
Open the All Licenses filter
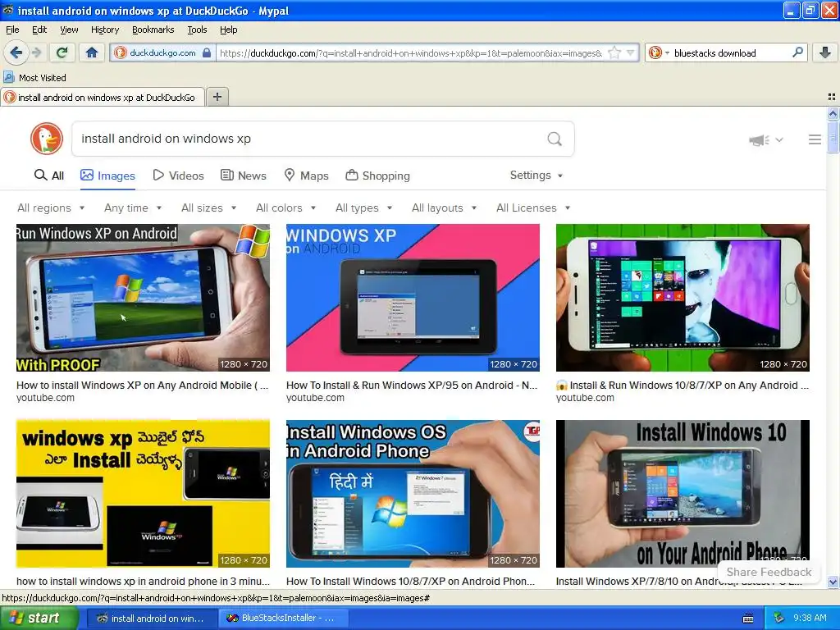click(533, 208)
